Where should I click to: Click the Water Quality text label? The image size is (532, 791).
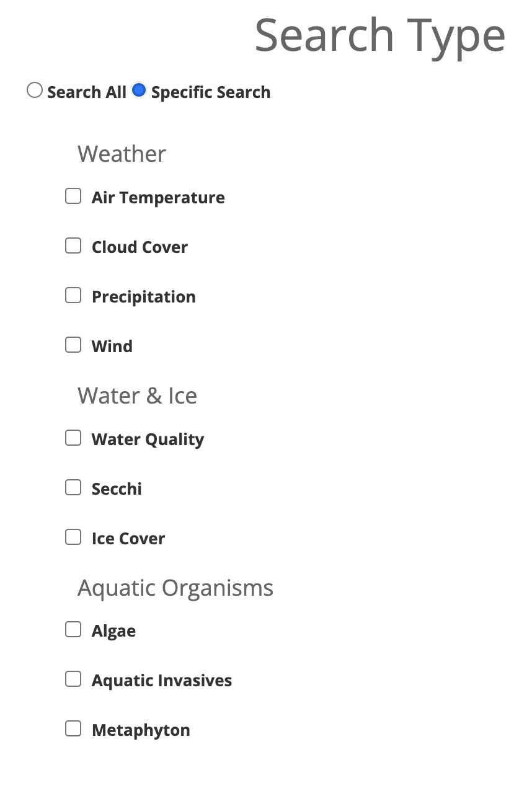(x=148, y=440)
